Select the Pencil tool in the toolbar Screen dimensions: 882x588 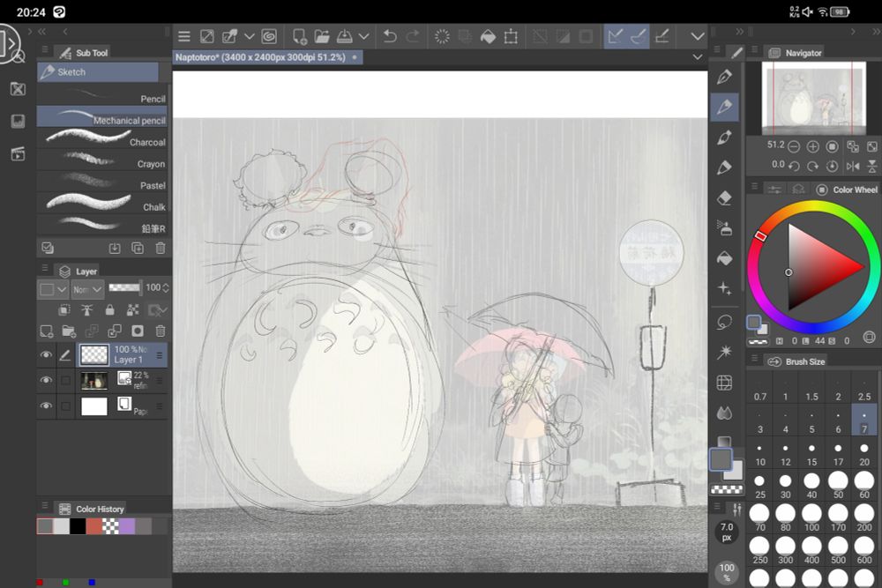(x=724, y=107)
